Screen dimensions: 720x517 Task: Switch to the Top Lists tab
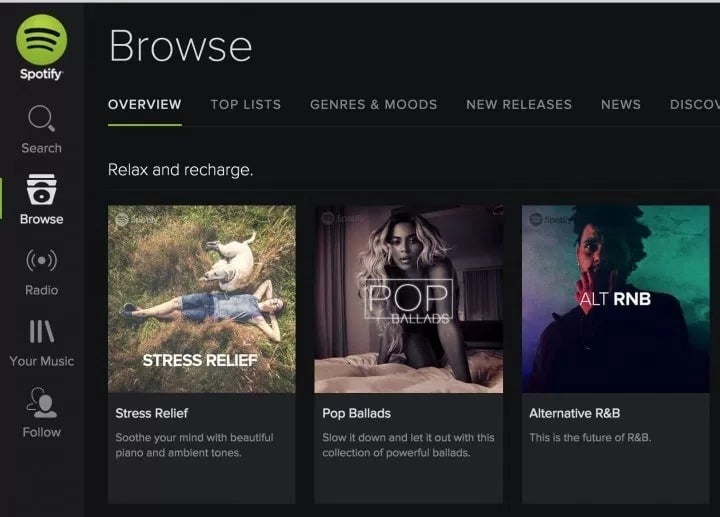(x=245, y=104)
